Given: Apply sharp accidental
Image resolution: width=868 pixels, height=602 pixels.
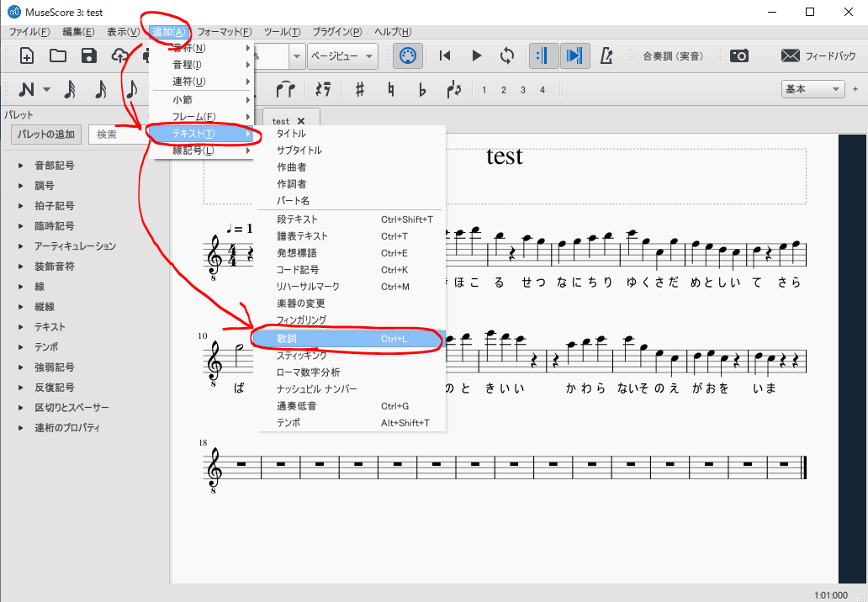Looking at the screenshot, I should [360, 89].
